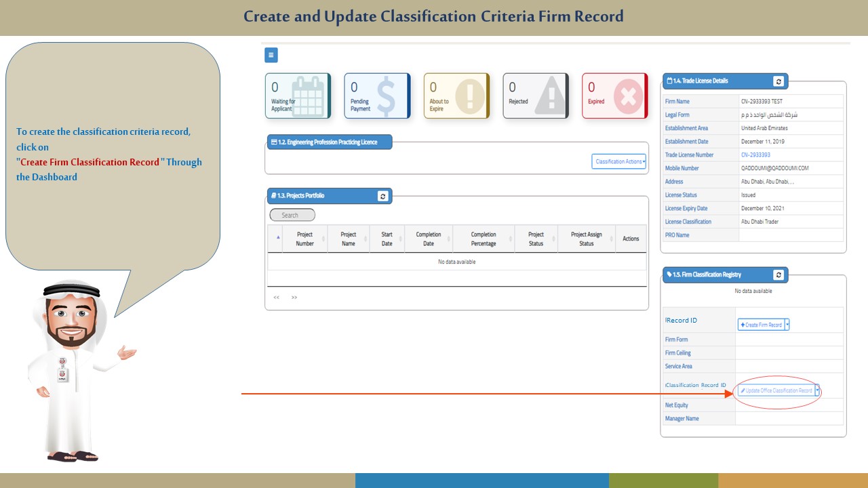Click the Update Office Classification Record button
This screenshot has height=488, width=868.
(776, 390)
